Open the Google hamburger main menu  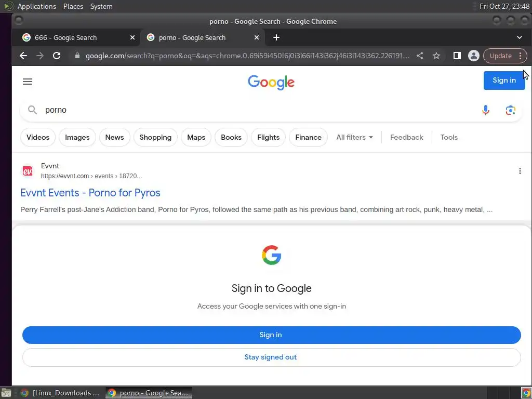[x=28, y=82]
